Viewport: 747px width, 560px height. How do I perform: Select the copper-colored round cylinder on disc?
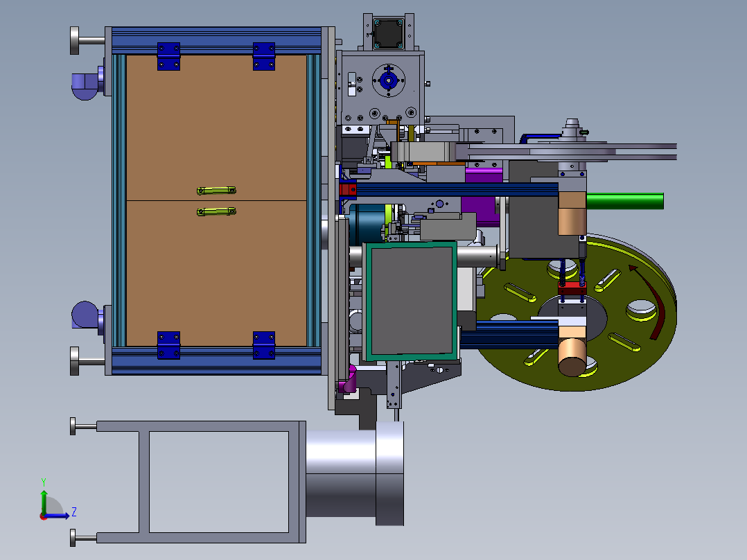click(573, 356)
